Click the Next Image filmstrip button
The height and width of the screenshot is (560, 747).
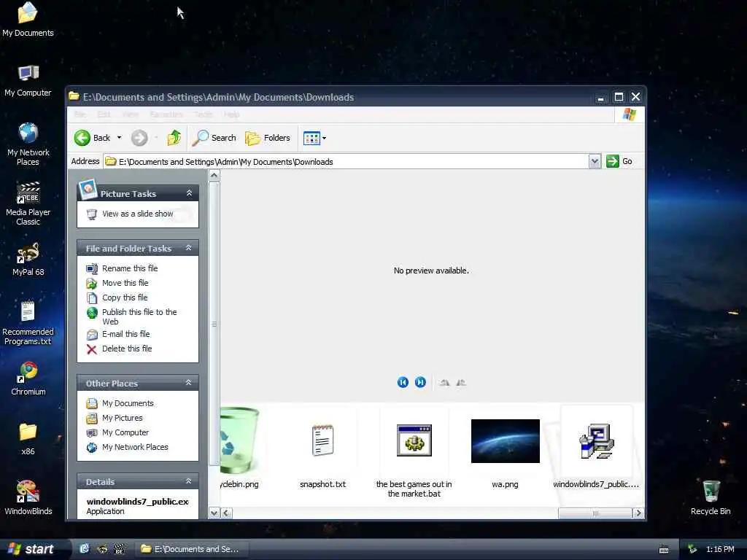click(x=420, y=382)
